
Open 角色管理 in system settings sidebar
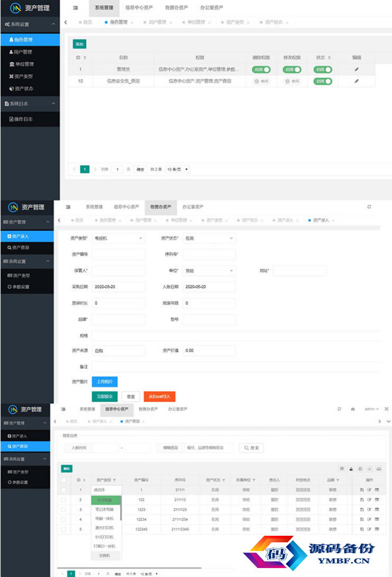30,39
